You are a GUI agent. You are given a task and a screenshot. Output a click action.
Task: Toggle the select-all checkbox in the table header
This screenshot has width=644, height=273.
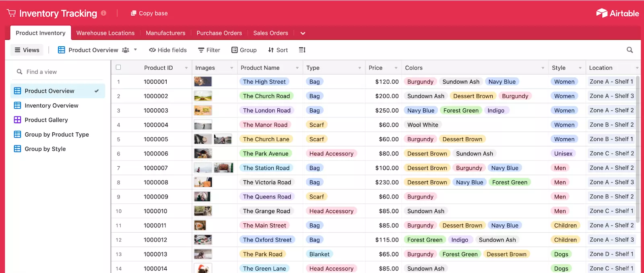pyautogui.click(x=118, y=67)
